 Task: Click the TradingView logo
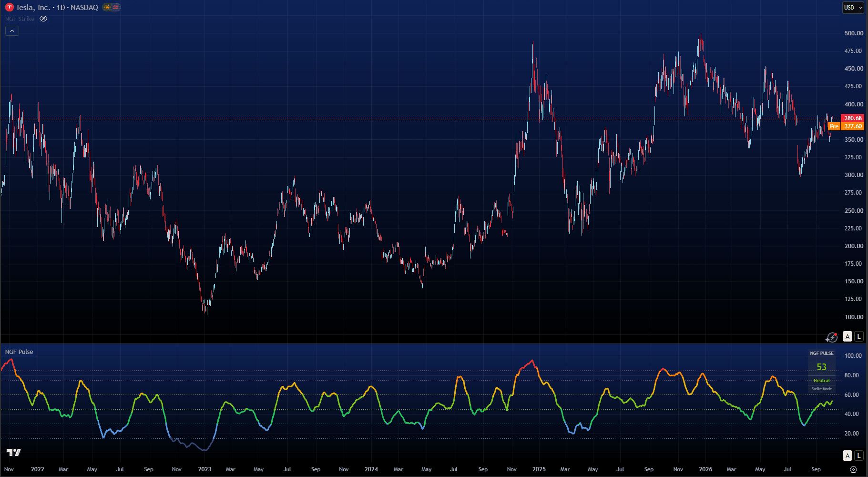[x=14, y=452]
